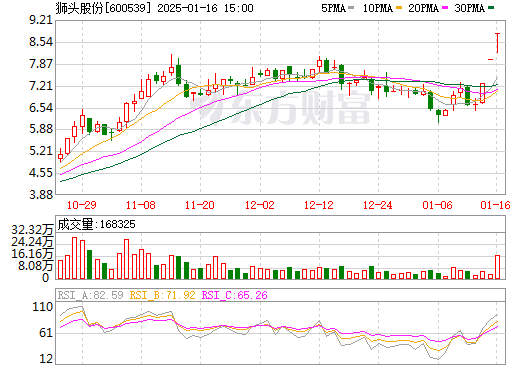
Task: Click the price axis label 6.54
Action: pyautogui.click(x=41, y=108)
